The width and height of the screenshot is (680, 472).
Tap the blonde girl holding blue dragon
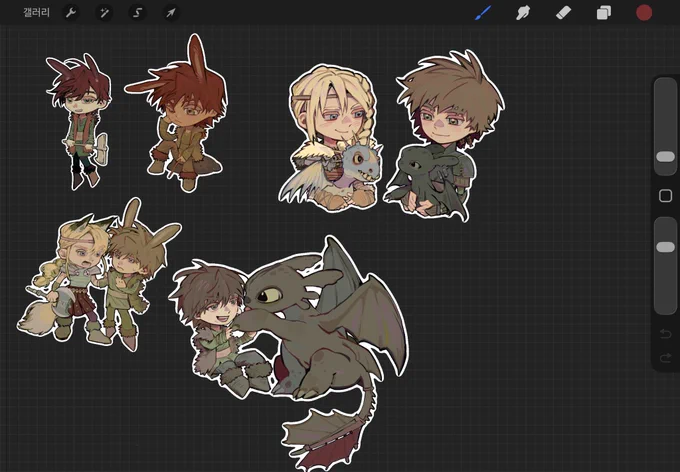pos(332,139)
